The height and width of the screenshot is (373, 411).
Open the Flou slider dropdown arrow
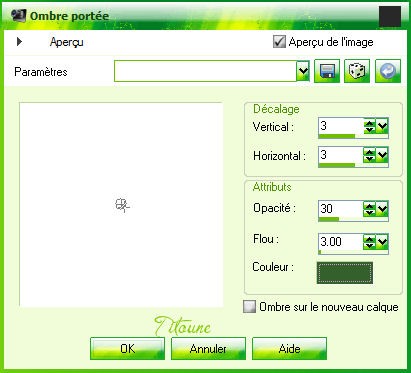pos(382,241)
